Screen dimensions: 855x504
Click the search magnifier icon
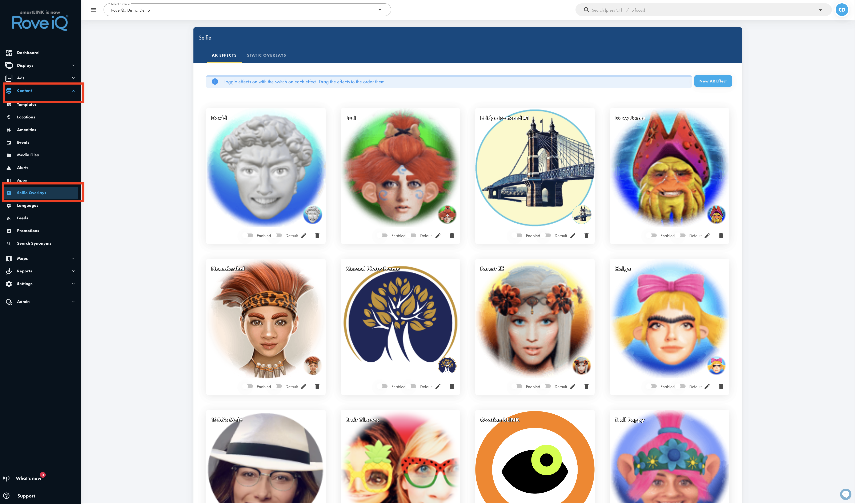pos(586,10)
